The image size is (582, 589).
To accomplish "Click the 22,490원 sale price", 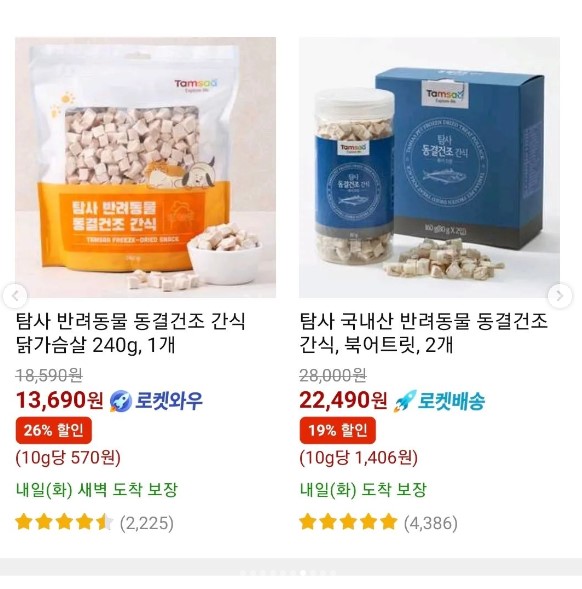I will point(343,400).
